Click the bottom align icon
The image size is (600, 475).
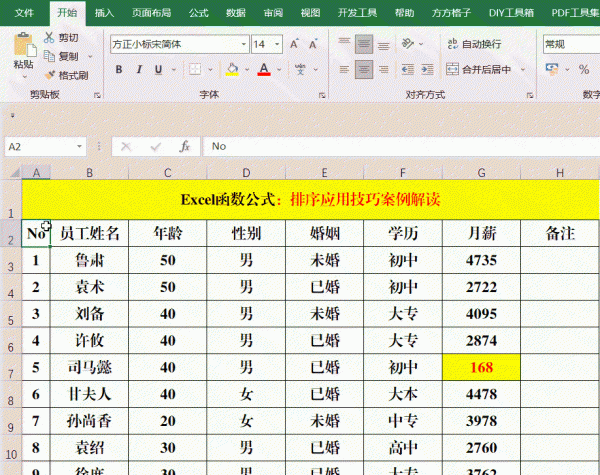[x=383, y=44]
